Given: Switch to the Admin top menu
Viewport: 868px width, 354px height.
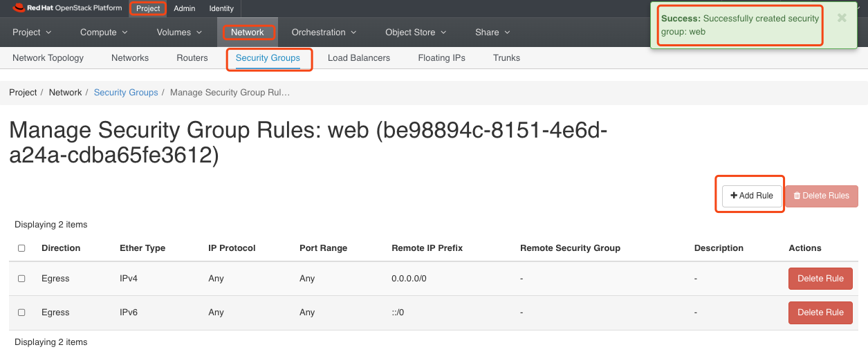Looking at the screenshot, I should pyautogui.click(x=184, y=9).
